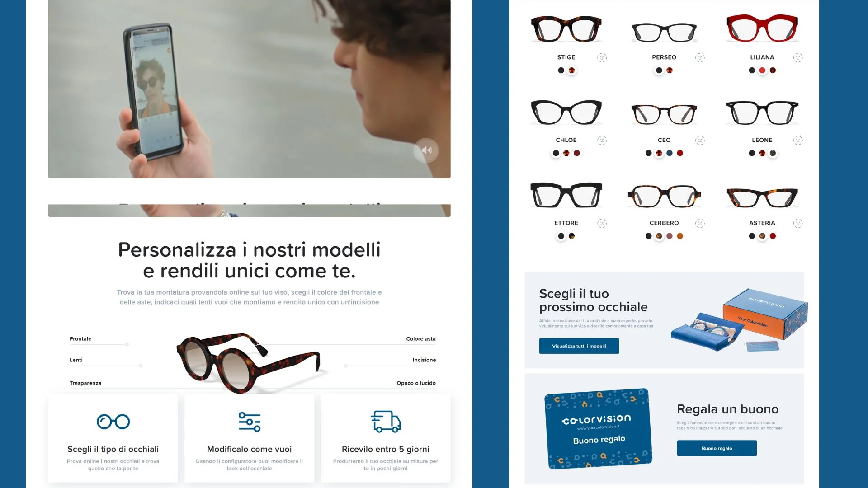The height and width of the screenshot is (488, 868).
Task: Select the orange color swatch for CERBERO
Action: pyautogui.click(x=680, y=236)
